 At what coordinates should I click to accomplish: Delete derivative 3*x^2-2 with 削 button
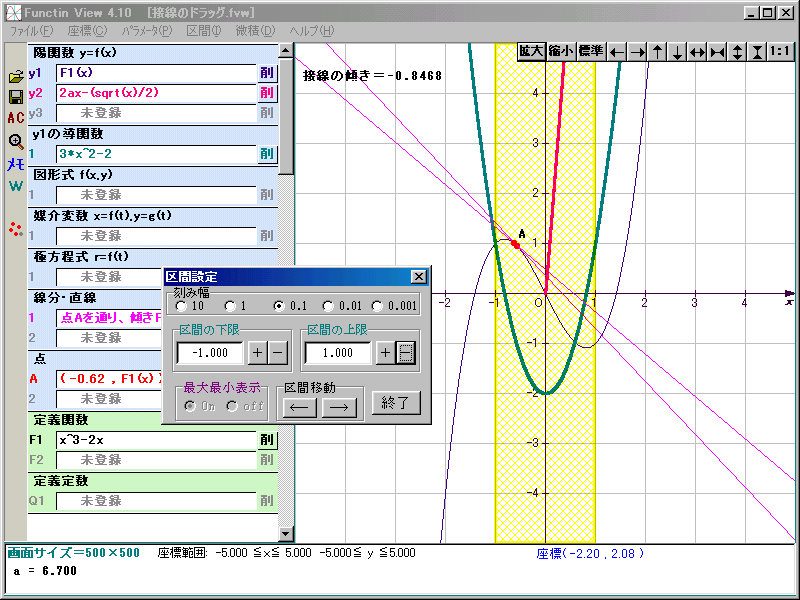click(267, 154)
